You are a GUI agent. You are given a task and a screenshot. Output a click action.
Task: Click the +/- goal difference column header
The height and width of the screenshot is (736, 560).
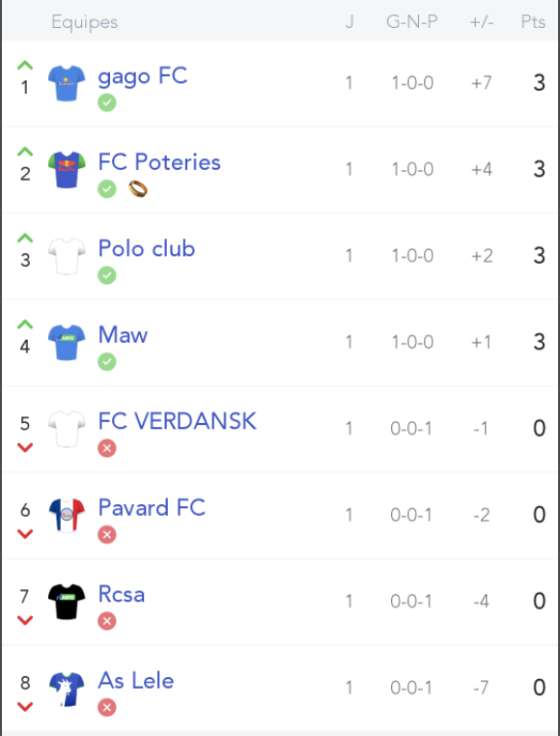(x=482, y=21)
